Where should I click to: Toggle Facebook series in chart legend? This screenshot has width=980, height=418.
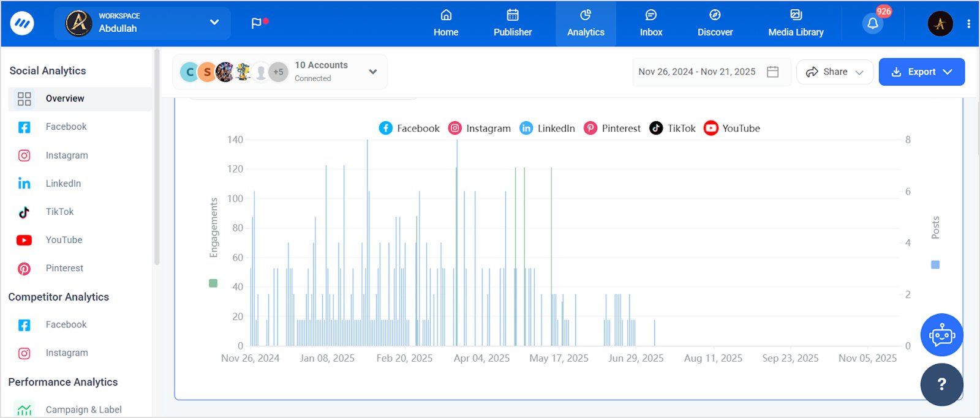pos(409,128)
